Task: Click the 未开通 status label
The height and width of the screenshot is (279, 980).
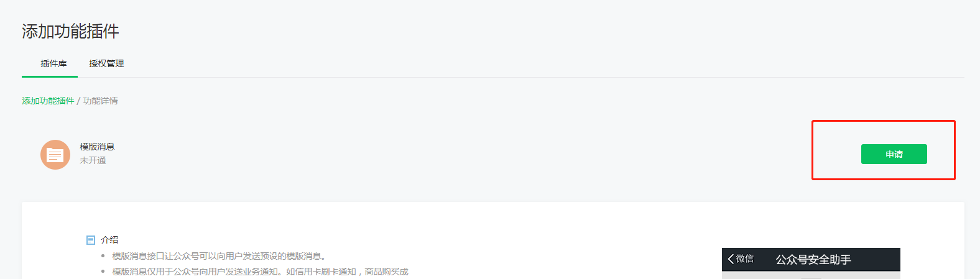Action: [x=93, y=160]
